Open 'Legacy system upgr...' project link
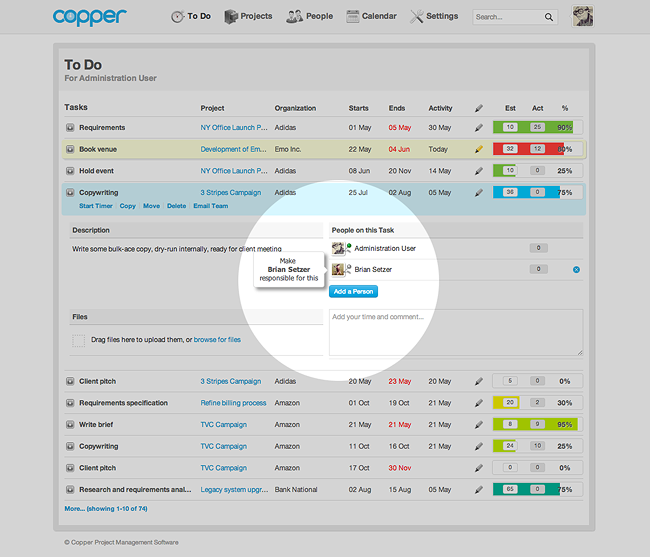Viewport: 650px width, 557px height. (234, 489)
